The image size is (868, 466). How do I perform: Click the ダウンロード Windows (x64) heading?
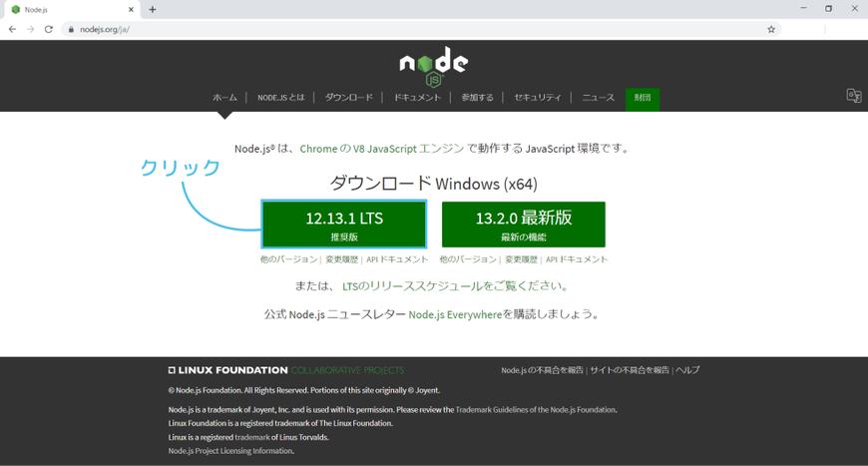click(433, 184)
